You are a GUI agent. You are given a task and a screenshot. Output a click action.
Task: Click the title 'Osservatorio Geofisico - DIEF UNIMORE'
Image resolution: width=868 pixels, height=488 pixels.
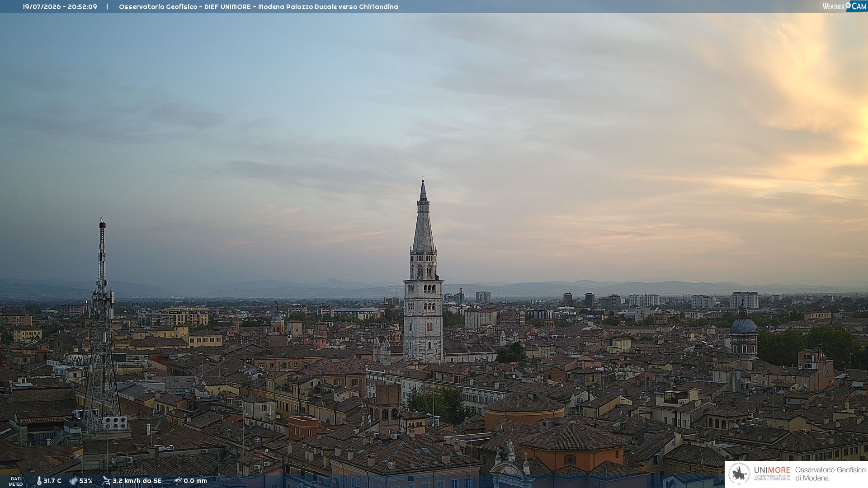(x=184, y=7)
